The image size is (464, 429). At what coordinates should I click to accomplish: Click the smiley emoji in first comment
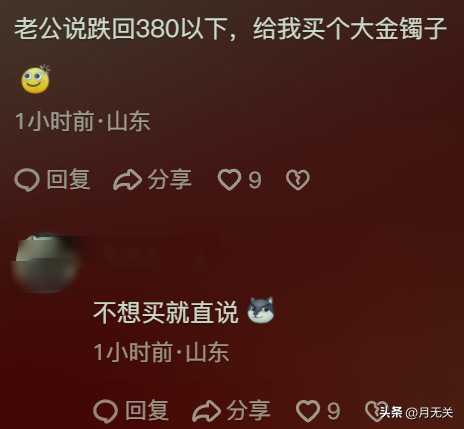36,79
